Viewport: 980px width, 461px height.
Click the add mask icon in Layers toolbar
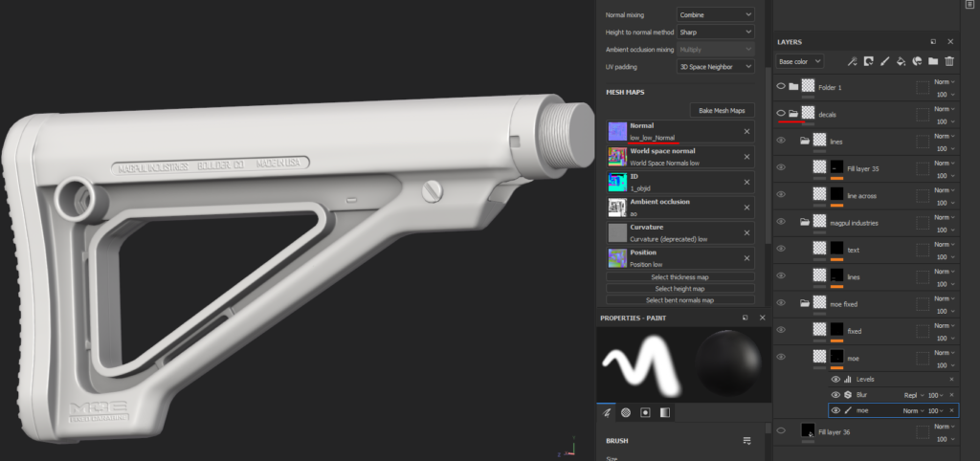[868, 61]
